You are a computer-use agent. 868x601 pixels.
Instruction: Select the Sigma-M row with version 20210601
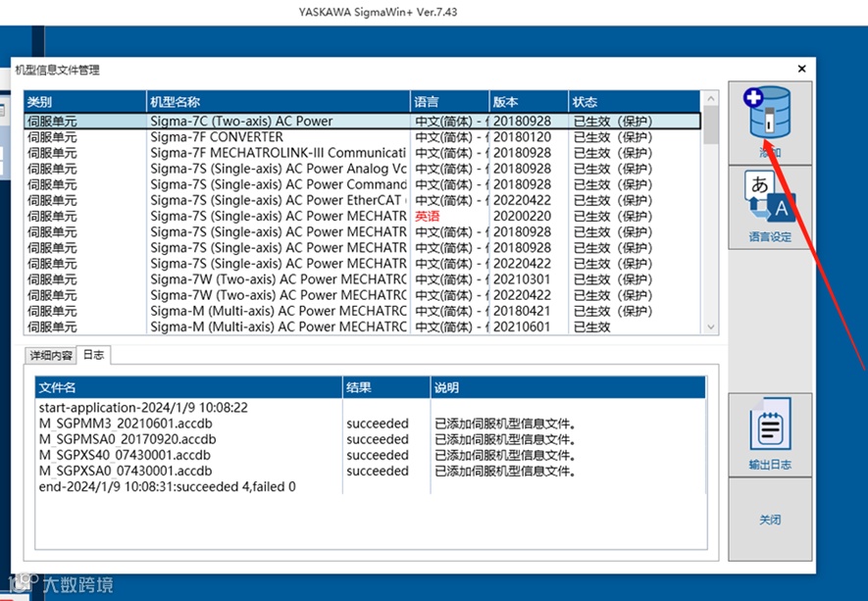pos(363,326)
